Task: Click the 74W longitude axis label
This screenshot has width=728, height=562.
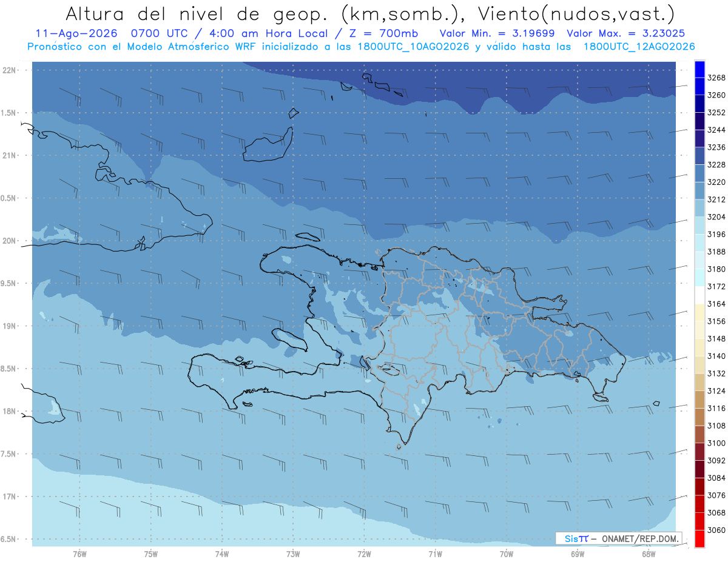Action: [222, 554]
